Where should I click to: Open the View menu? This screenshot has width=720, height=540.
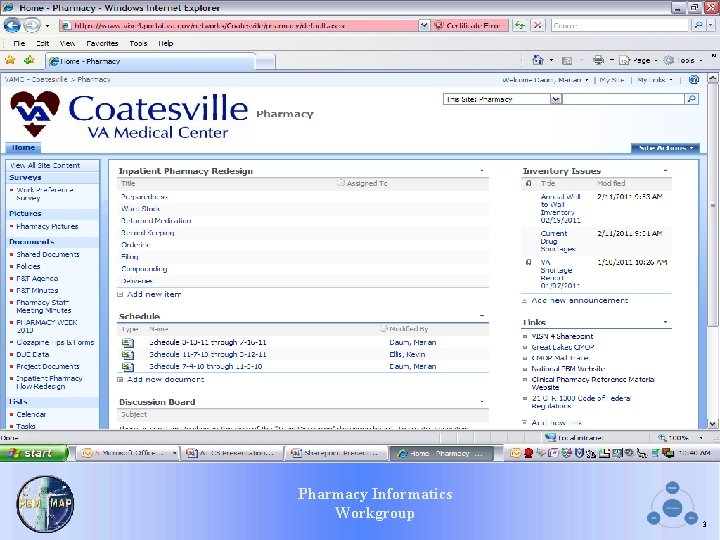click(67, 43)
